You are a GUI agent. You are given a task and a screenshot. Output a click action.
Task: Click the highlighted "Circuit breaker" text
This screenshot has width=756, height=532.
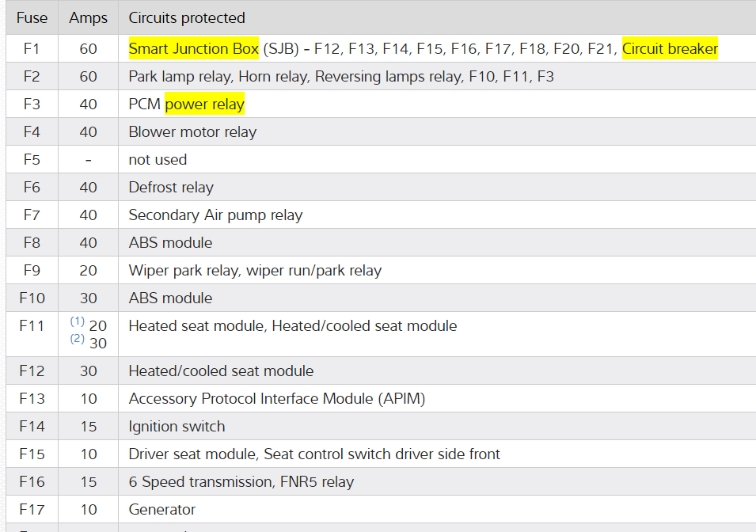(x=670, y=49)
